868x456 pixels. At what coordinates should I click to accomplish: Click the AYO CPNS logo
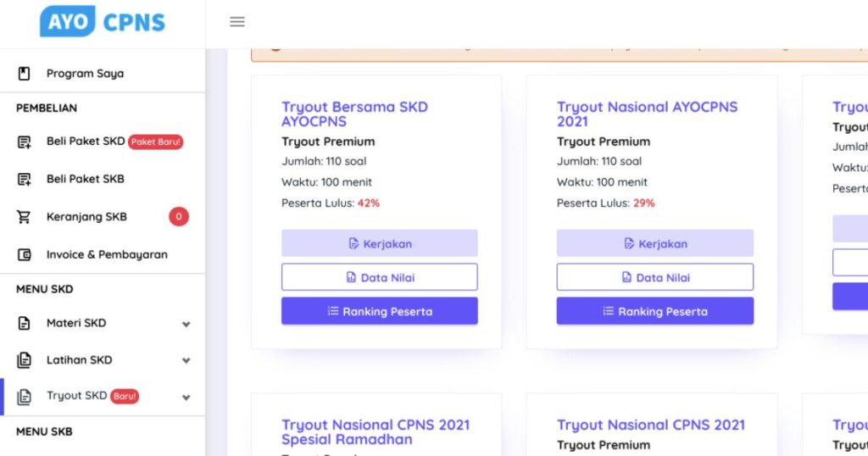[103, 22]
